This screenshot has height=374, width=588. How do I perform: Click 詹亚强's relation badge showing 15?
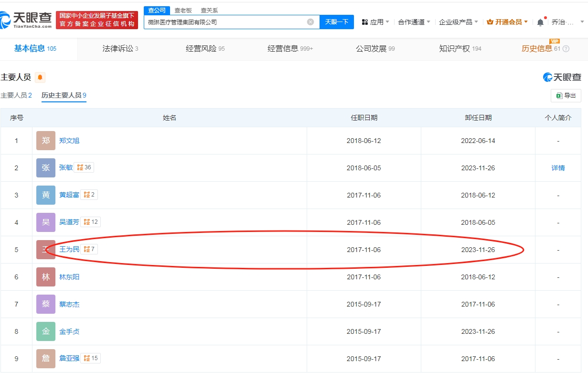coord(91,358)
